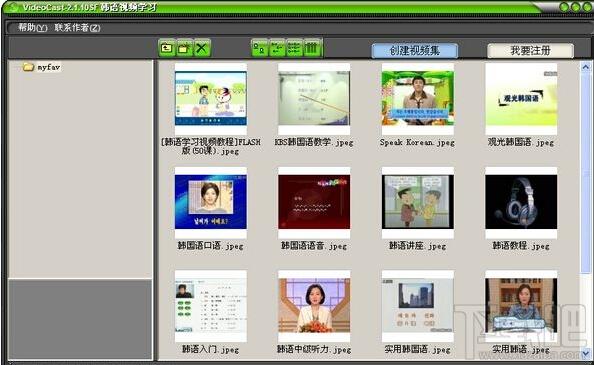This screenshot has height=365, width=594.
Task: Click the scrollbar up arrow
Action: (x=586, y=67)
